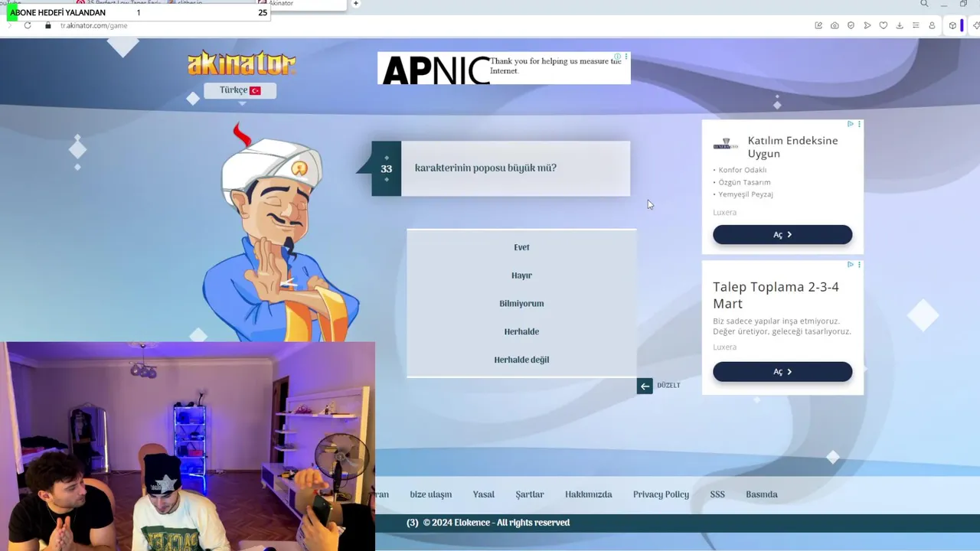Open the Privacy Policy footer link

[661, 494]
